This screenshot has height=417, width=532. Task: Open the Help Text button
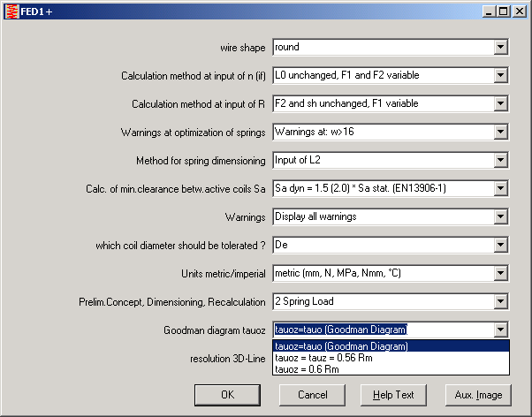(393, 395)
